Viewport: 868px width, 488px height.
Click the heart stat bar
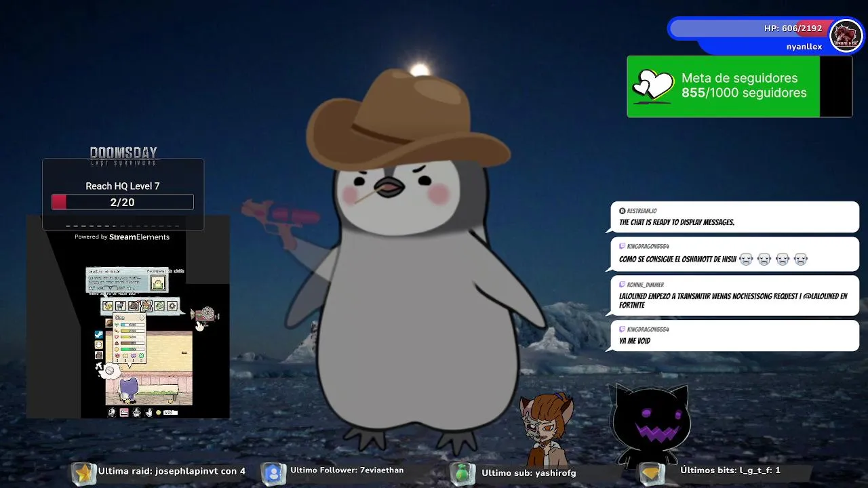click(133, 337)
